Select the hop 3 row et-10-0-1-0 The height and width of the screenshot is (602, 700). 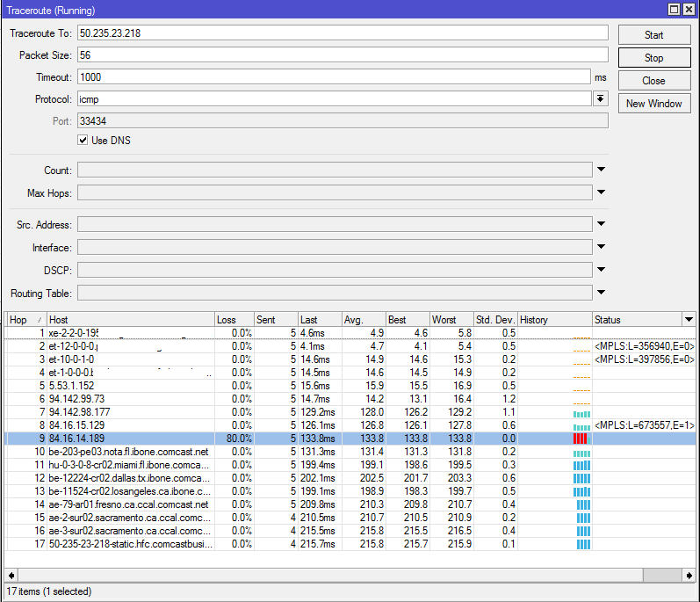click(x=350, y=359)
